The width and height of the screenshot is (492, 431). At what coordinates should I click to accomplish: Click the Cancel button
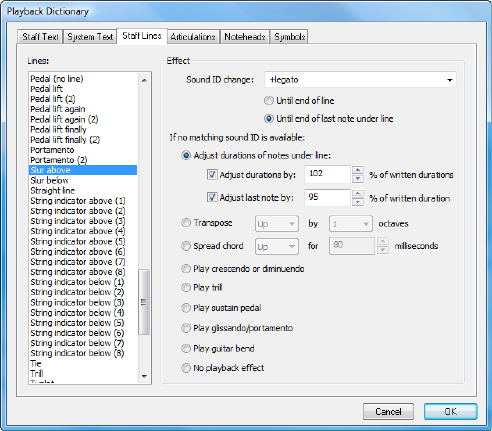click(388, 412)
